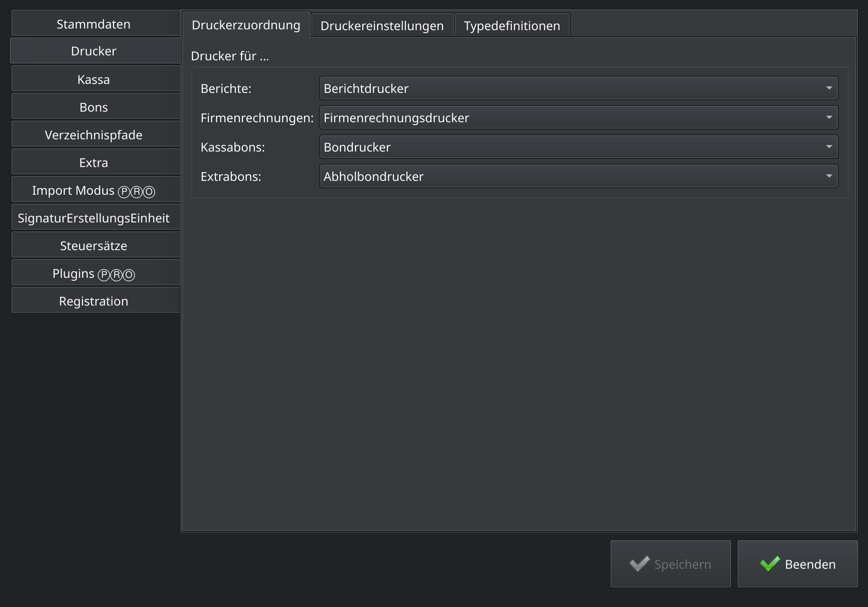Screen dimensions: 868x607
Task: Open SignaturErstellungsEinheit settings
Action: 96,218
